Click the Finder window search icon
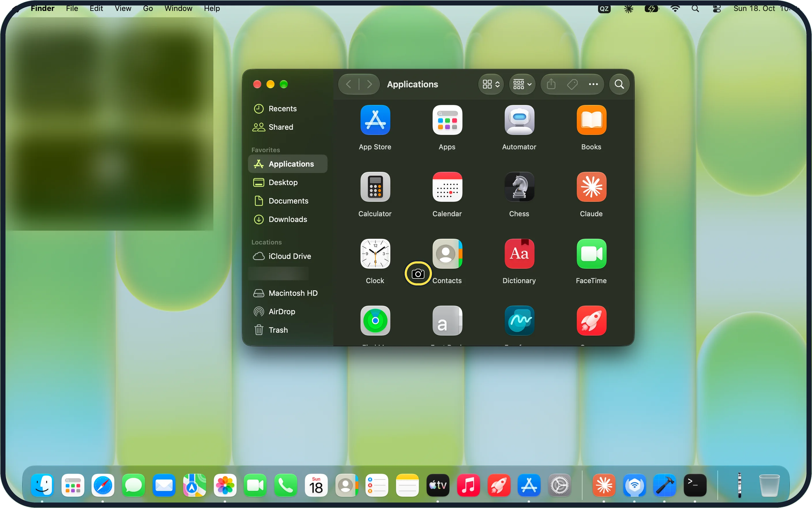The image size is (812, 508). point(619,84)
